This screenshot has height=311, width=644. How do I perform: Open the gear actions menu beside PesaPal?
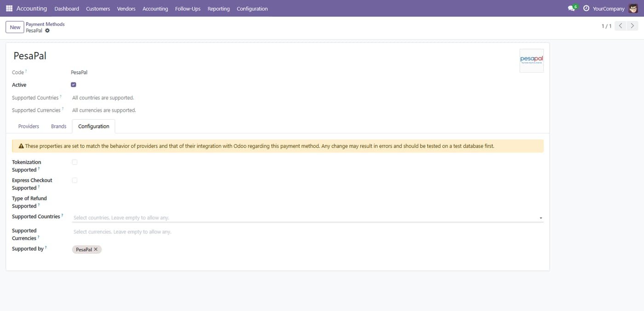[47, 31]
